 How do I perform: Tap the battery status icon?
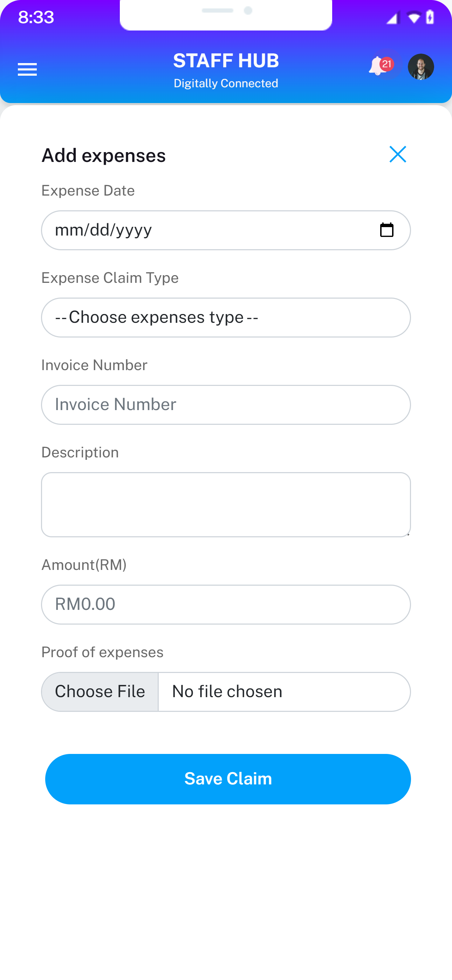[430, 18]
